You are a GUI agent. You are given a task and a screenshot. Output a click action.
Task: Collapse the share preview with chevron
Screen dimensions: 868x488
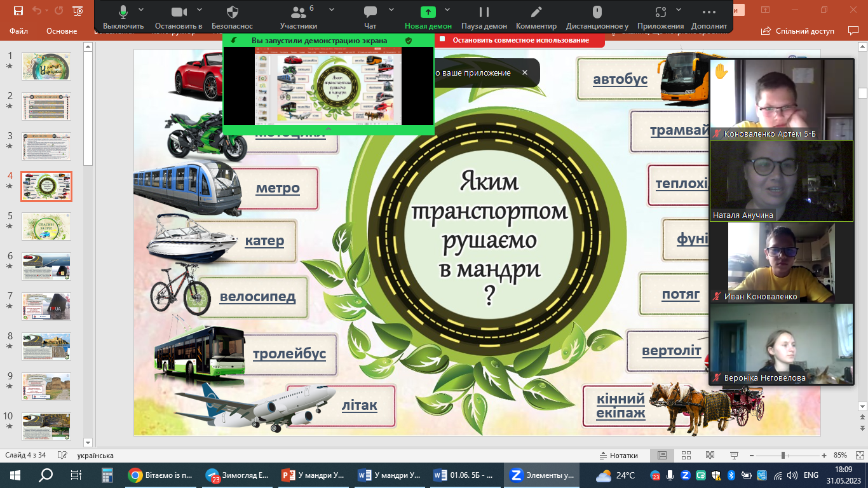pos(329,129)
